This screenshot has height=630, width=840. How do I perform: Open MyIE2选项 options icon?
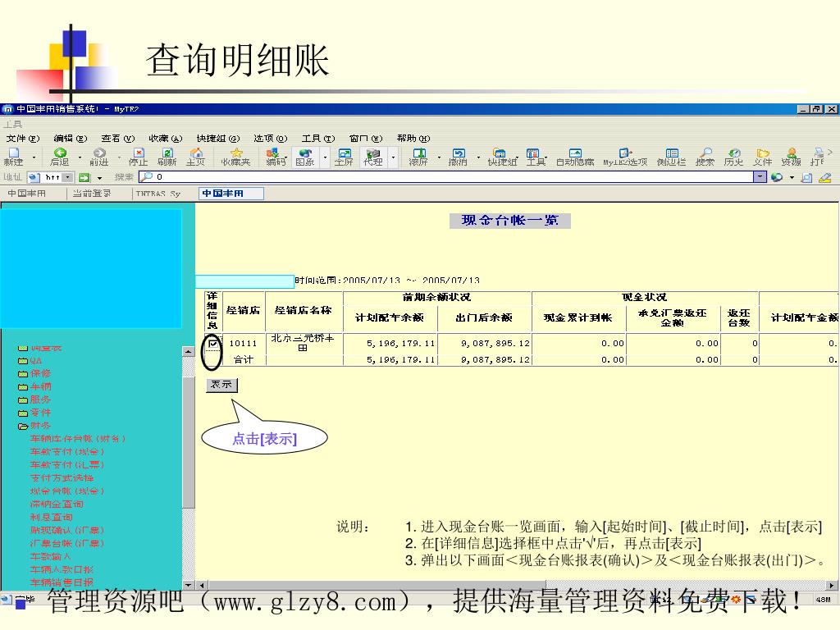[x=625, y=157]
